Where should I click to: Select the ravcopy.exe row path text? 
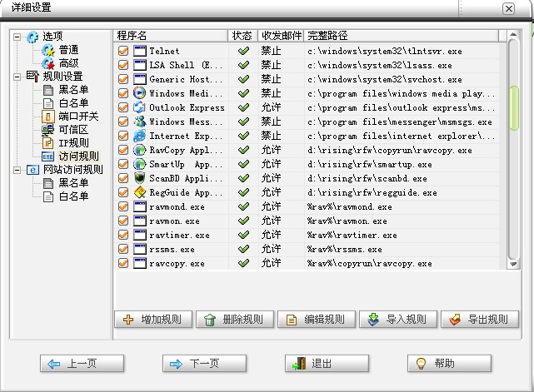click(370, 264)
